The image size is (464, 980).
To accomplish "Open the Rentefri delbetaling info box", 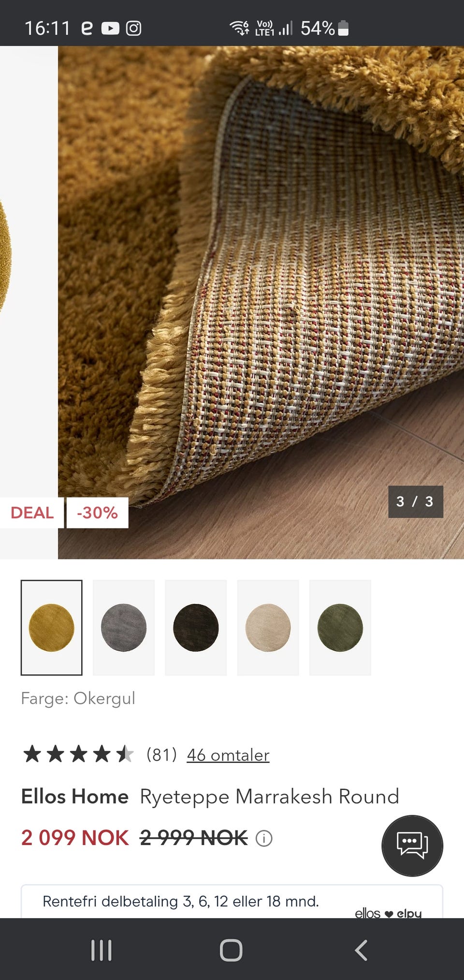I will click(232, 902).
